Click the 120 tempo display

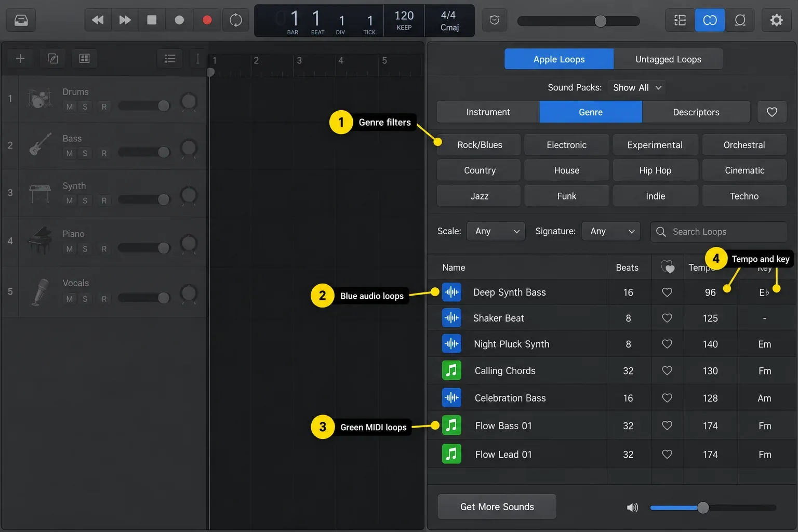tap(404, 21)
